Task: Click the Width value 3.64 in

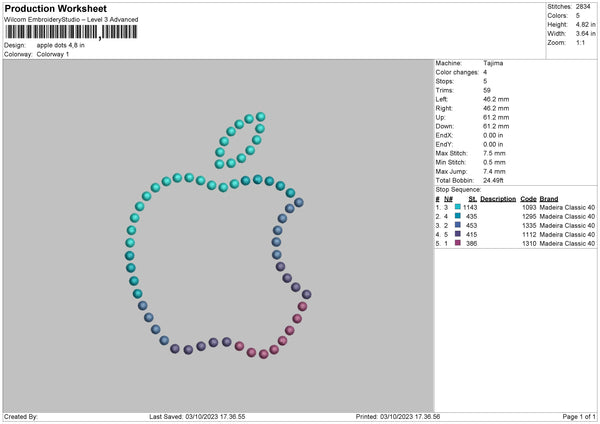Action: click(x=585, y=34)
